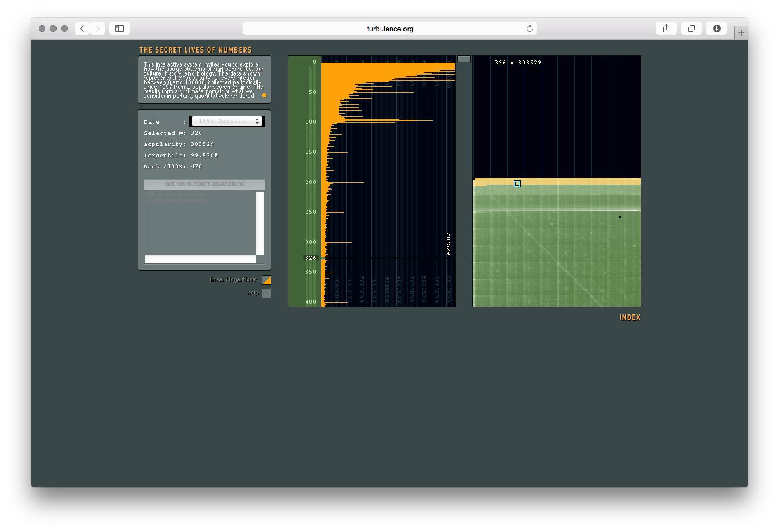Open the Share menu in Safari
This screenshot has height=532, width=779.
666,29
